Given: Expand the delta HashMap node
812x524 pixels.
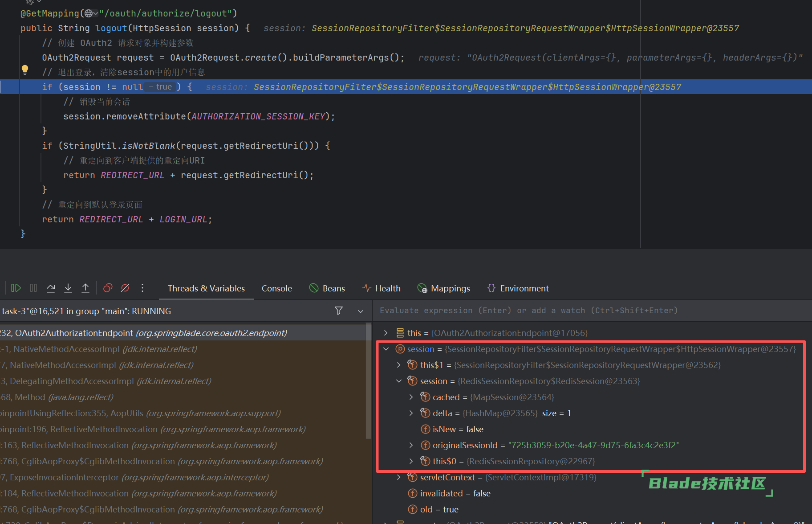Looking at the screenshot, I should 411,413.
